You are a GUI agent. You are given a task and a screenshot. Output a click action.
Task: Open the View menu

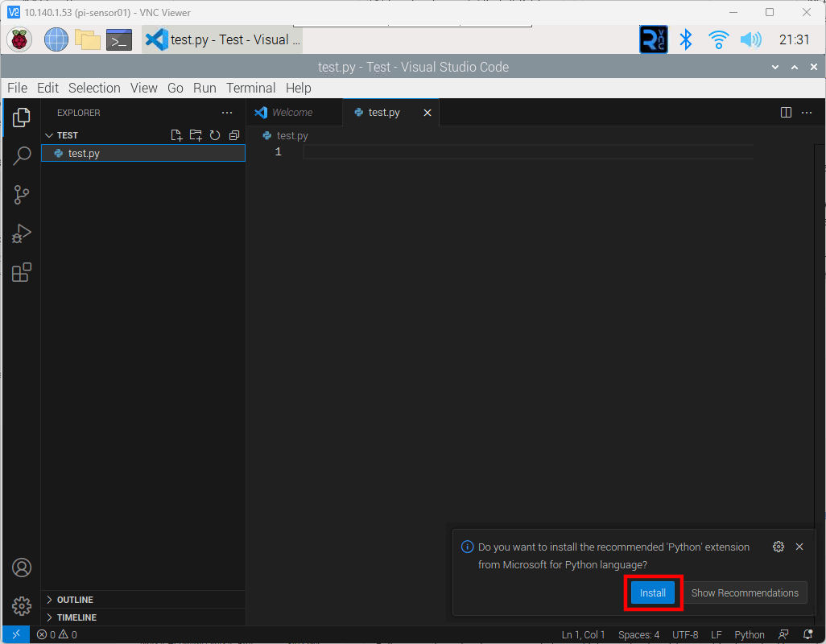tap(144, 88)
